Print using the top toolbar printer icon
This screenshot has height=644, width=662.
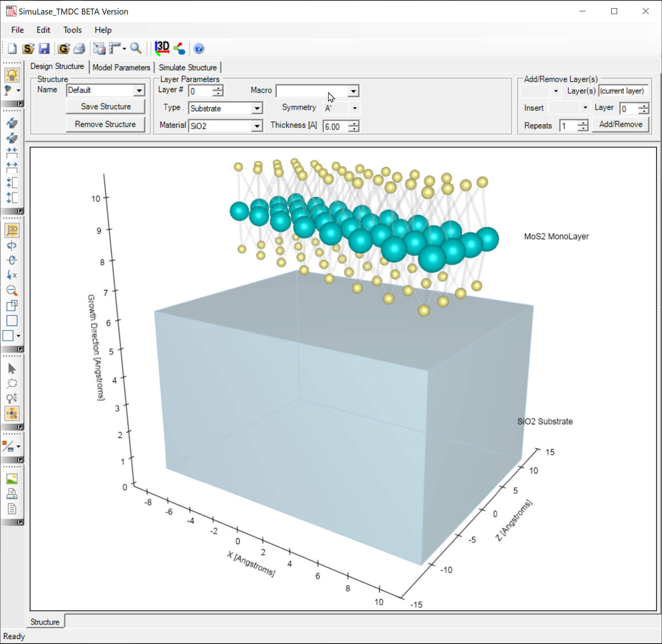coord(79,48)
